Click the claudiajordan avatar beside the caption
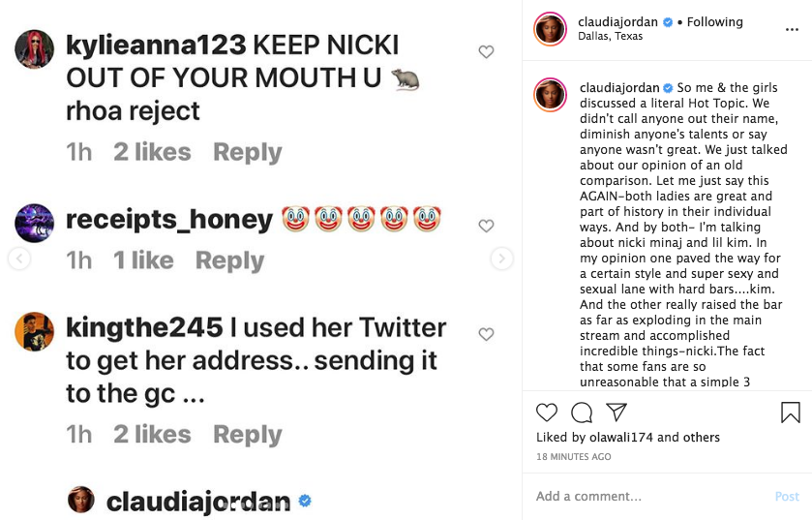This screenshot has height=520, width=812. (x=550, y=96)
